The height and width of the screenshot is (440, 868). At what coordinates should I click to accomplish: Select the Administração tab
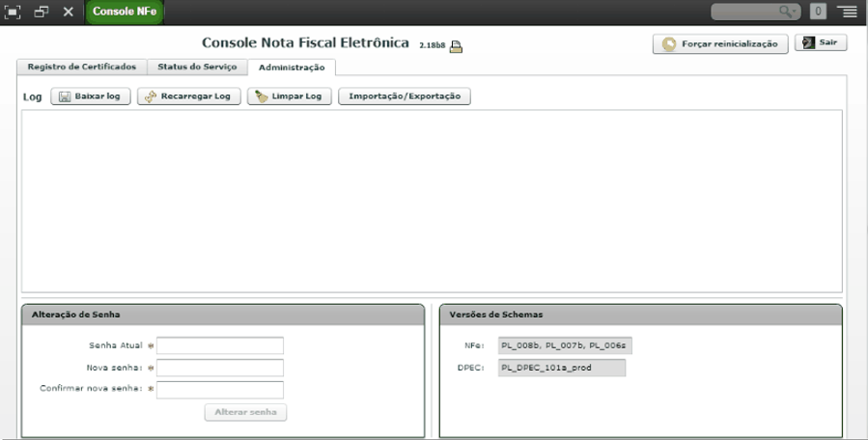[x=292, y=68]
